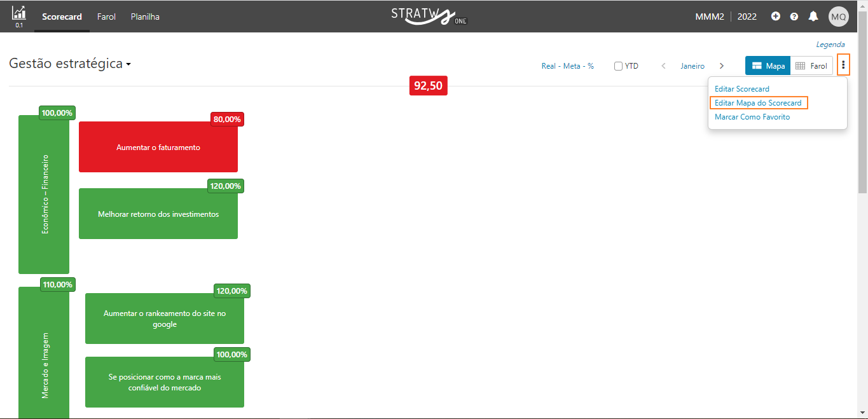Click the 2022 year selector
Viewport: 868px width, 419px height.
[x=747, y=17]
